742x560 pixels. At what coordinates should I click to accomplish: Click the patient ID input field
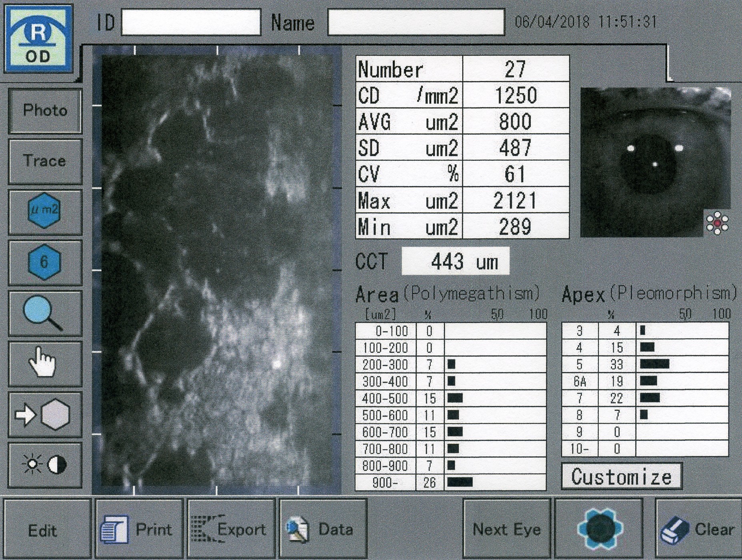coord(191,22)
